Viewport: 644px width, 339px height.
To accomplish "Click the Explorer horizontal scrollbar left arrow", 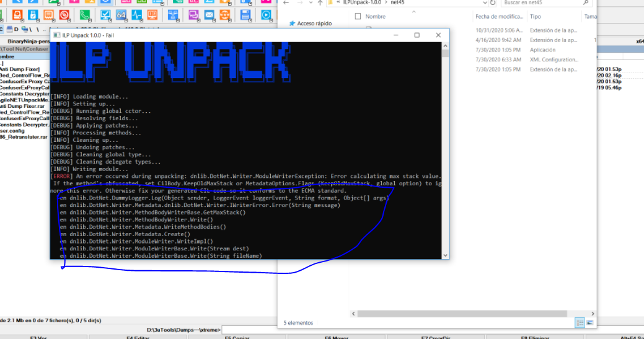I will coord(354,314).
